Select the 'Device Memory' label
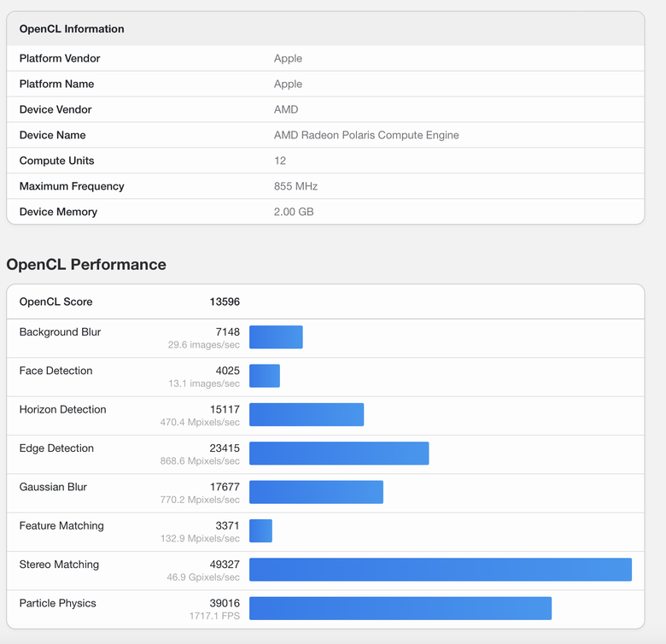The width and height of the screenshot is (666, 644). pos(59,212)
